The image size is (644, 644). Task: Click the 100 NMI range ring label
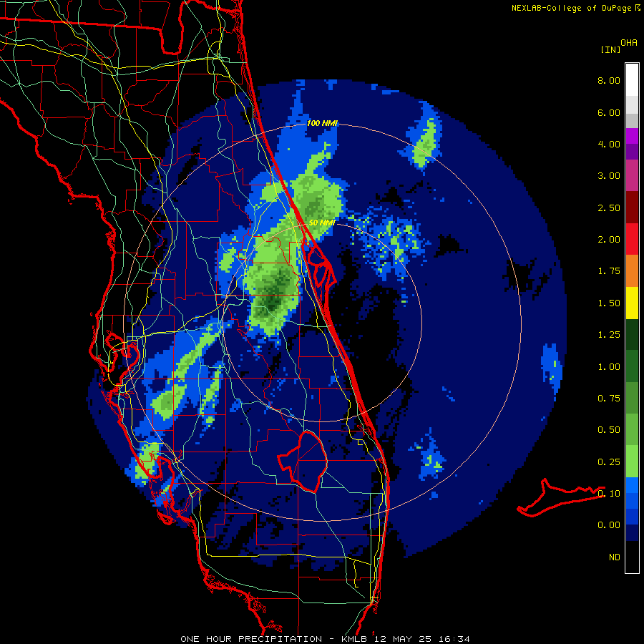tap(323, 123)
